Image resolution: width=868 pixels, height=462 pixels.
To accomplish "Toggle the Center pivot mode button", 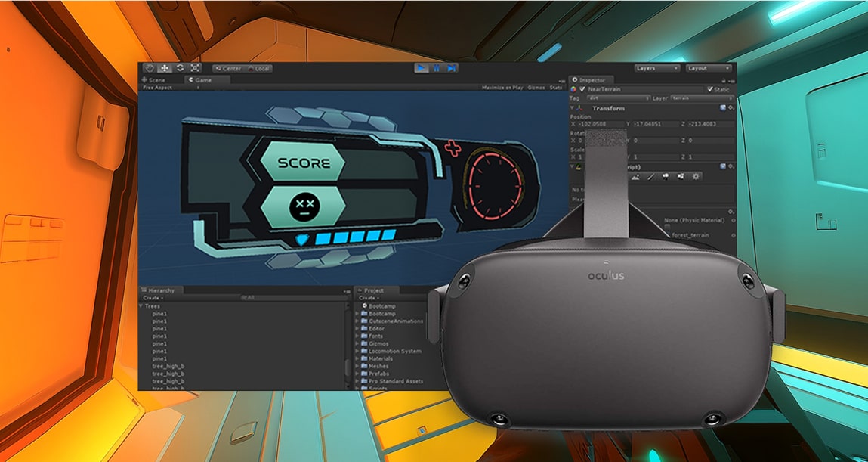I will point(229,69).
